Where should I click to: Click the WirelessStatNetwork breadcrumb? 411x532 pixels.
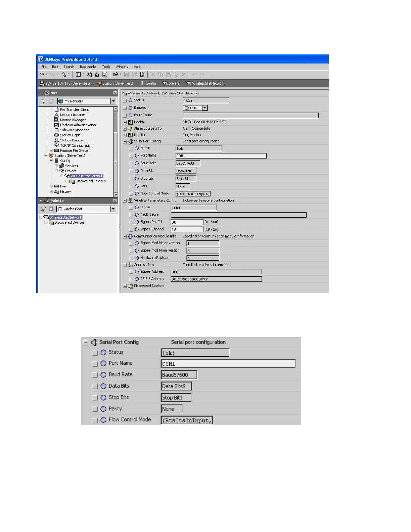[x=205, y=83]
